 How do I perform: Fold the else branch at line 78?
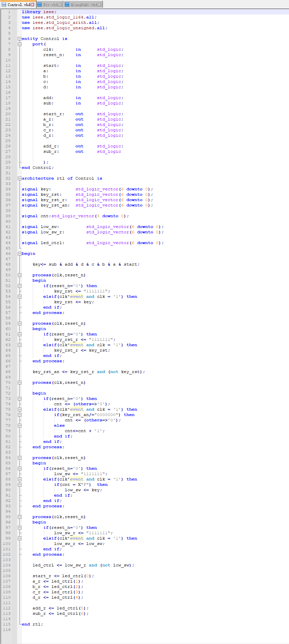(19, 425)
